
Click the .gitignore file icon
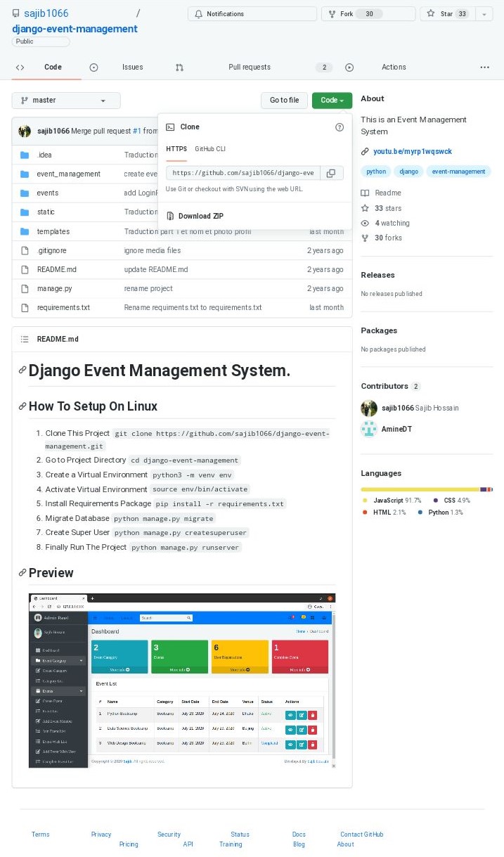pyautogui.click(x=24, y=250)
